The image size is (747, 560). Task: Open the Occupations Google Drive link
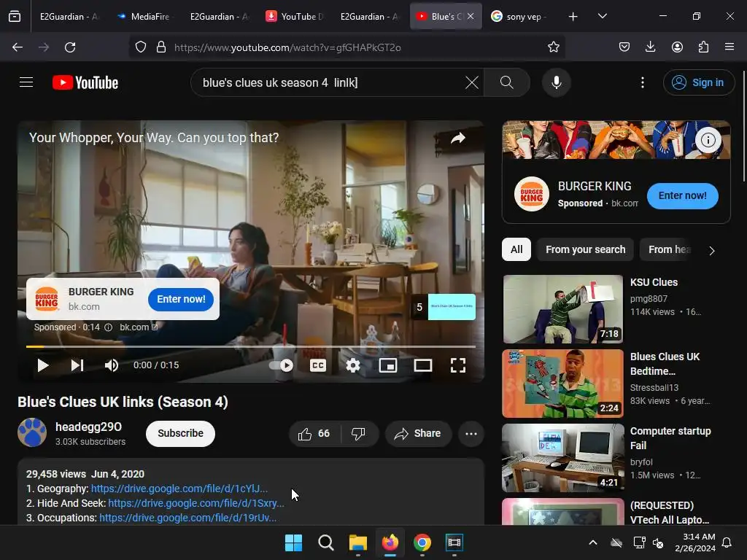pos(187,518)
